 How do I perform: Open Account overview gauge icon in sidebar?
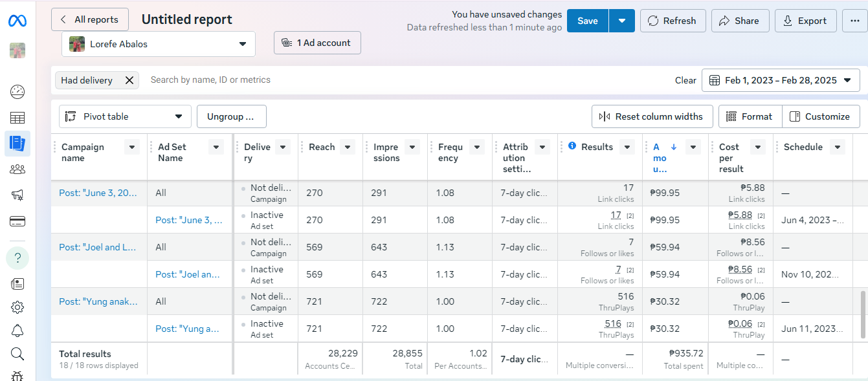17,92
